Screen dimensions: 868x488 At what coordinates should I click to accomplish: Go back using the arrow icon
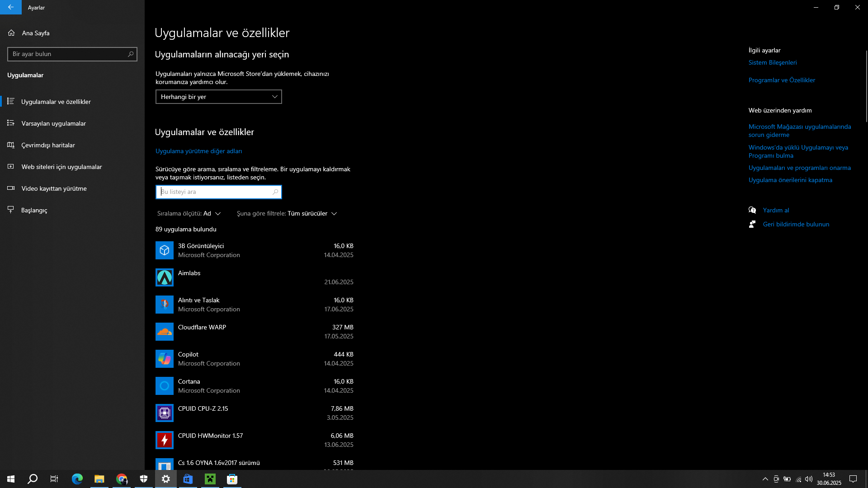click(x=11, y=7)
